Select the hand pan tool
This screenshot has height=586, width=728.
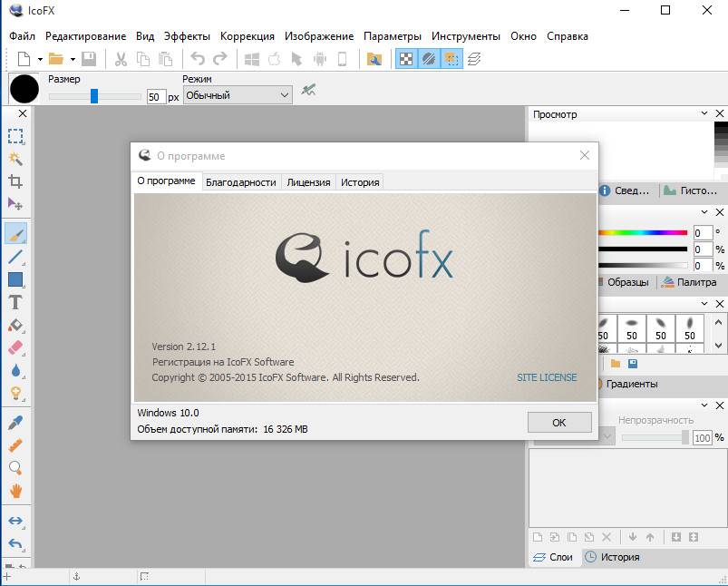(15, 490)
